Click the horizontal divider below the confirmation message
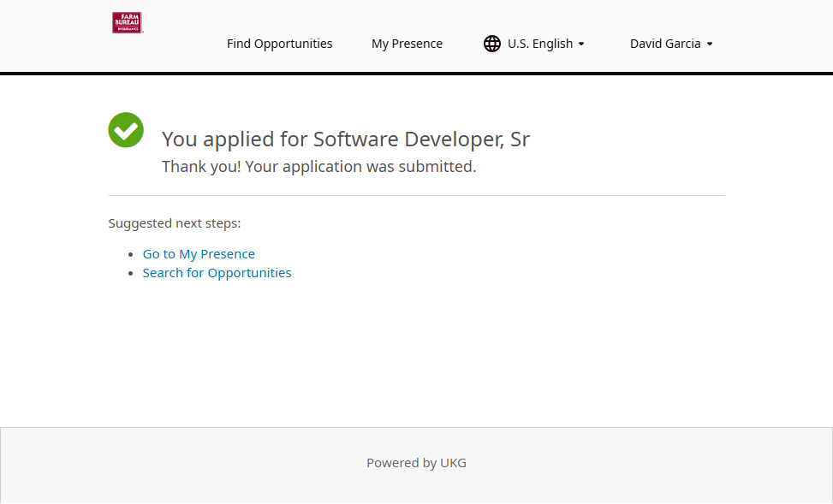 click(x=416, y=196)
